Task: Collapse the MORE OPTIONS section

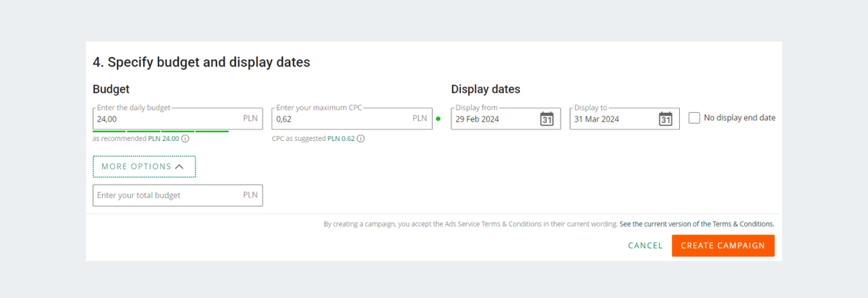Action: tap(144, 166)
